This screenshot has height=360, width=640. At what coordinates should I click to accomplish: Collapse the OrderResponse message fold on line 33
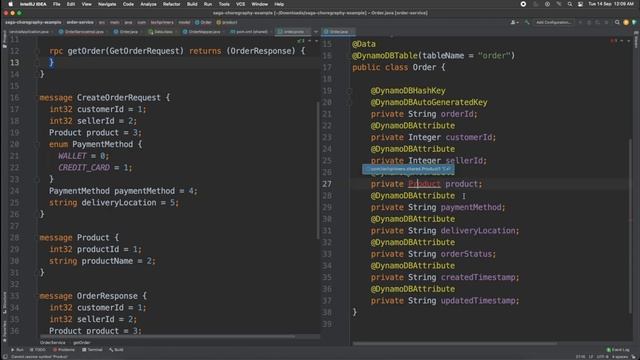click(37, 296)
